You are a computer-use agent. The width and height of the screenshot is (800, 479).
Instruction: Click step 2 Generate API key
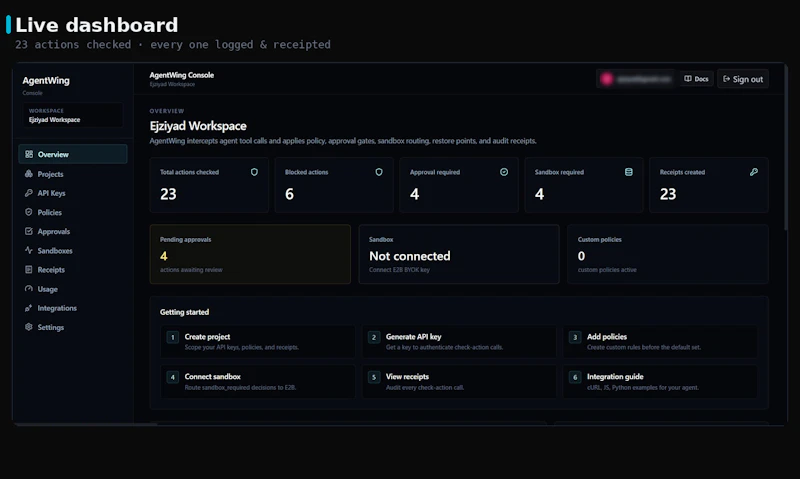tap(459, 341)
